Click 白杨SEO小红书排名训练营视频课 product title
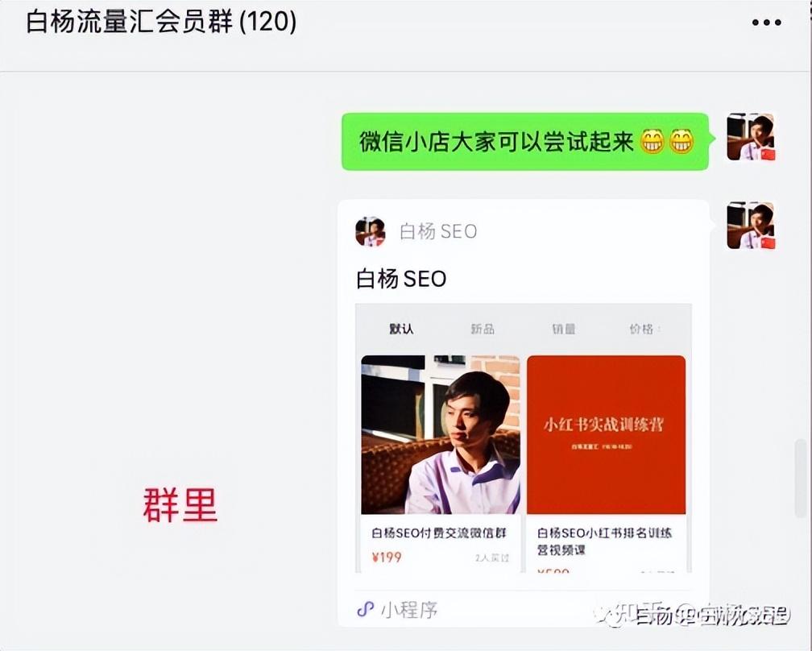 point(604,541)
